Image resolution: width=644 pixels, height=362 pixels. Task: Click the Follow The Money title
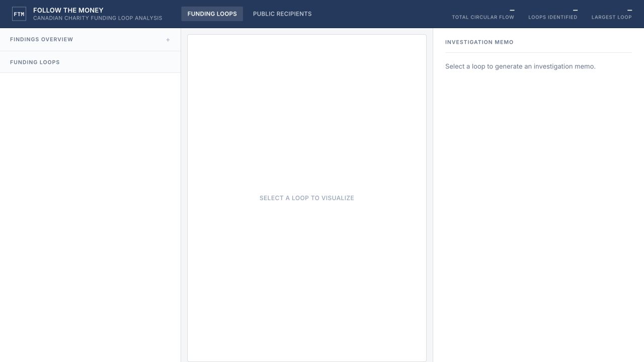coord(68,10)
